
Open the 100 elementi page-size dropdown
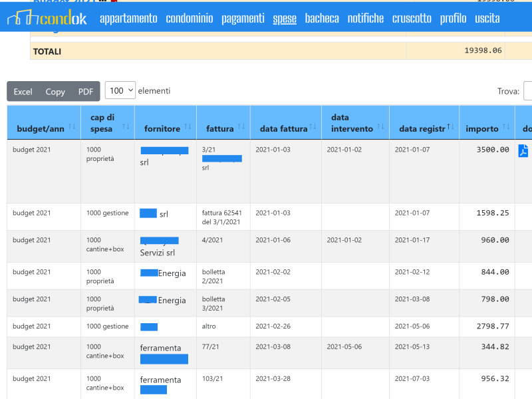tap(120, 90)
